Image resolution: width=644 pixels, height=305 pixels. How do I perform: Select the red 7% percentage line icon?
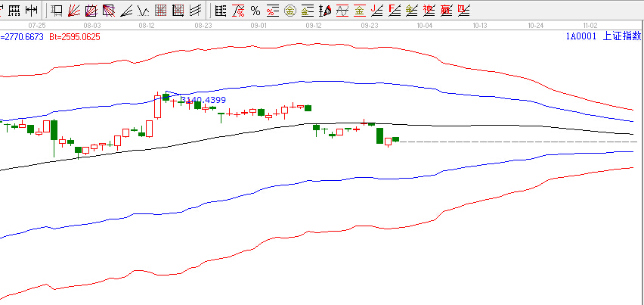(x=237, y=11)
